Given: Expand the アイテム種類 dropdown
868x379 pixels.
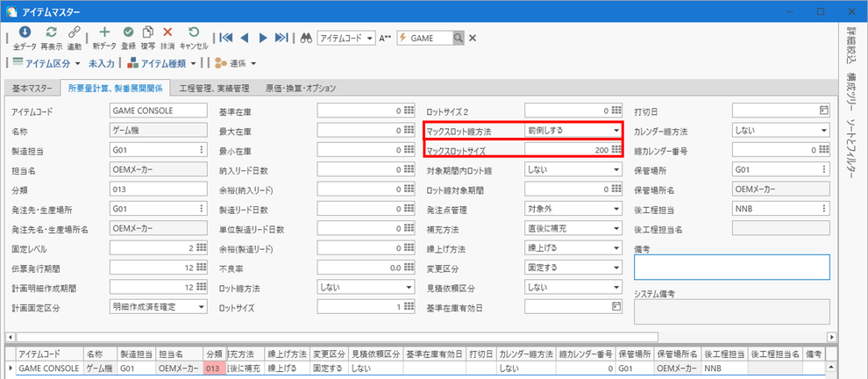Looking at the screenshot, I should pyautogui.click(x=193, y=64).
